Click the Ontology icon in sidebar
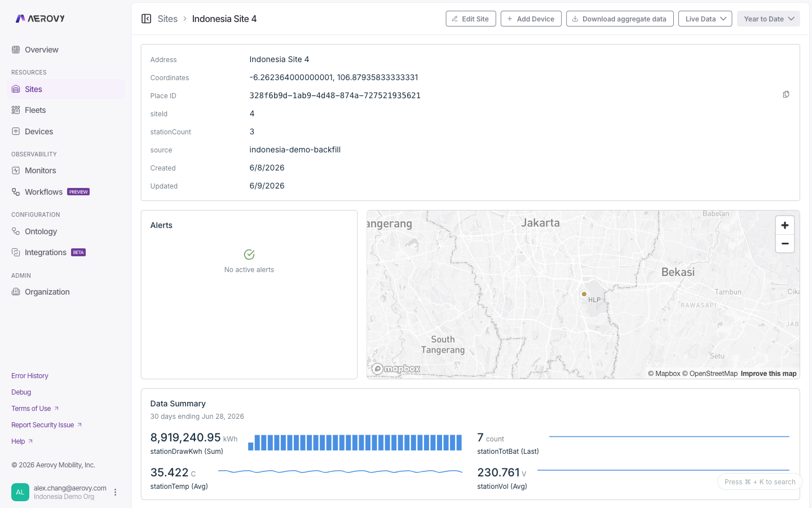Image resolution: width=812 pixels, height=508 pixels. point(16,231)
